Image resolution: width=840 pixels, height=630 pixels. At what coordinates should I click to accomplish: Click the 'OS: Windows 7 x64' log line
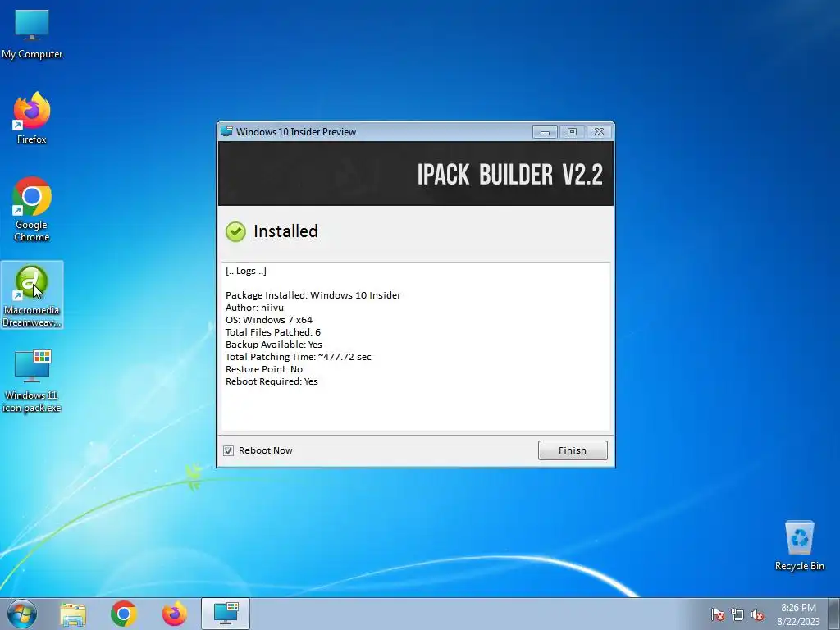coord(269,320)
